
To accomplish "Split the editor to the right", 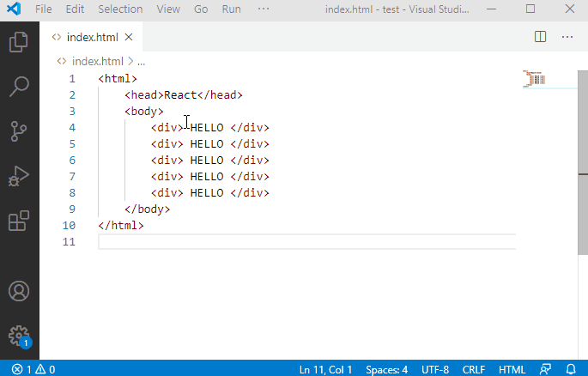I will coord(540,37).
